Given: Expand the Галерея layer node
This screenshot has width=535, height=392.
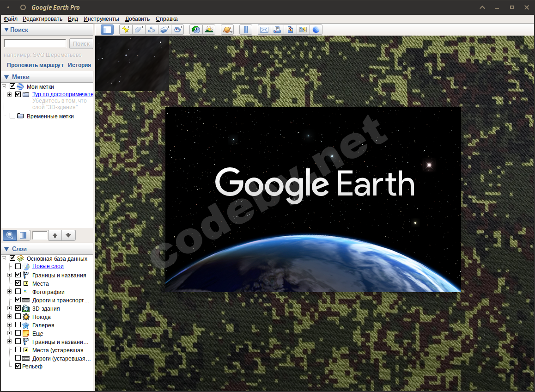Looking at the screenshot, I should coord(10,325).
